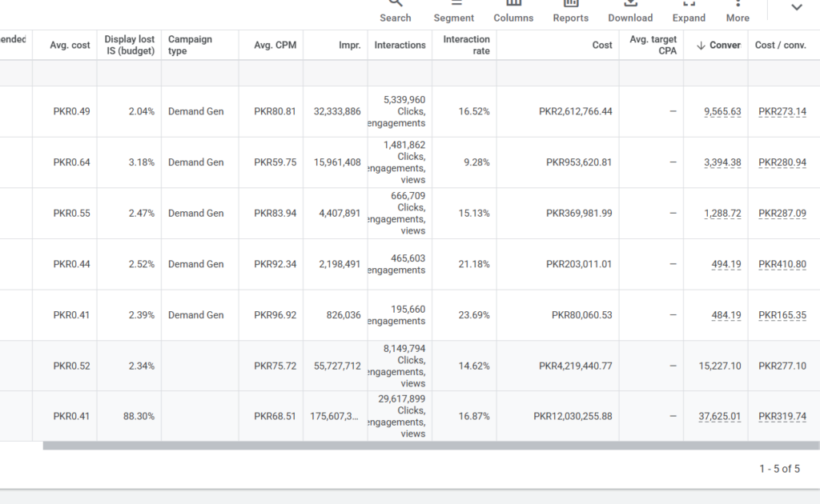Select Display lost IS cell 3.18%
Viewport: 820px width, 504px height.
click(141, 162)
